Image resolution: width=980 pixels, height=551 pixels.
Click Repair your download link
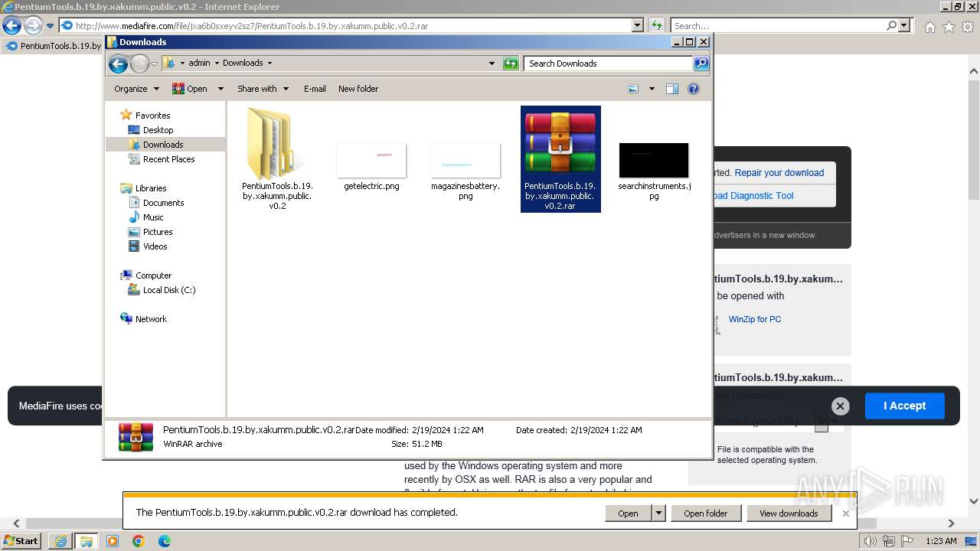point(779,173)
